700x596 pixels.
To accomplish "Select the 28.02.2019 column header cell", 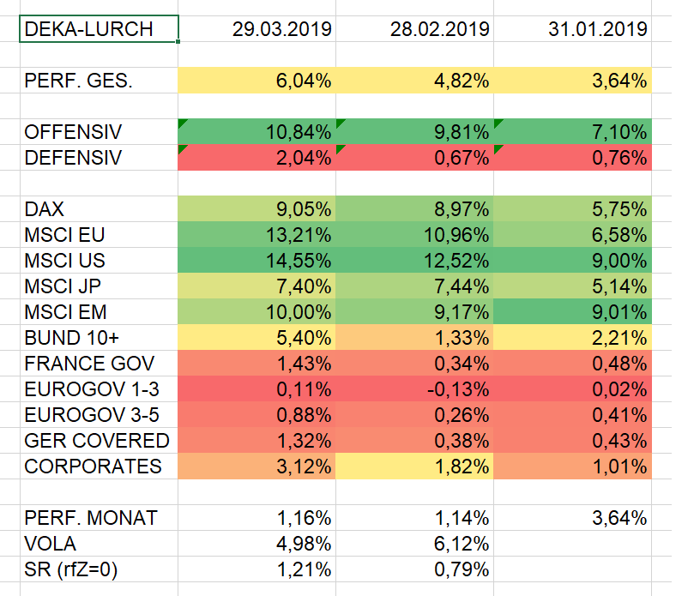I will 415,29.
